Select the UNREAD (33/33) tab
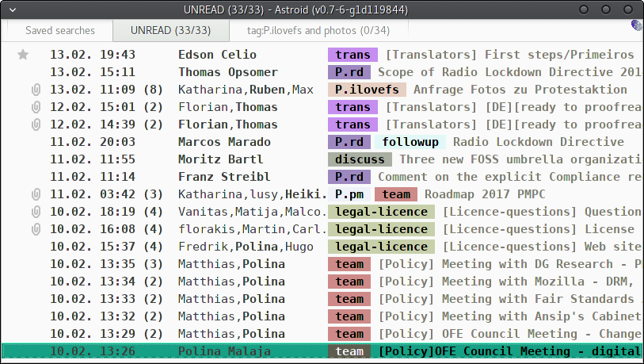 pos(170,31)
